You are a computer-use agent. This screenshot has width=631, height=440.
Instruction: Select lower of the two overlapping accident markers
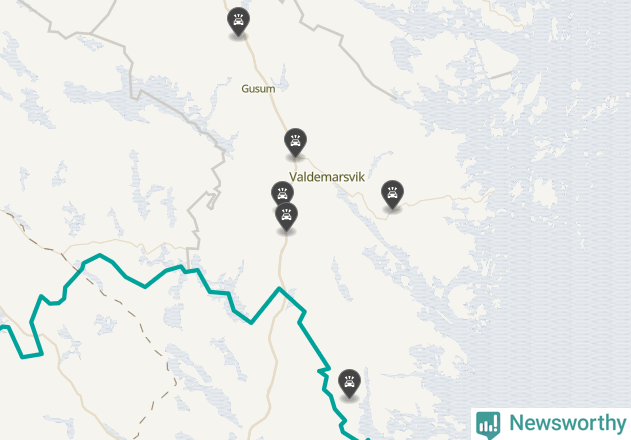(287, 217)
